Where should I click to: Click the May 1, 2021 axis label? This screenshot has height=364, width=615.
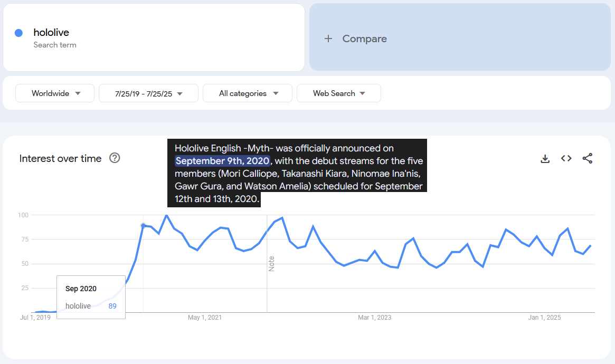pyautogui.click(x=205, y=318)
